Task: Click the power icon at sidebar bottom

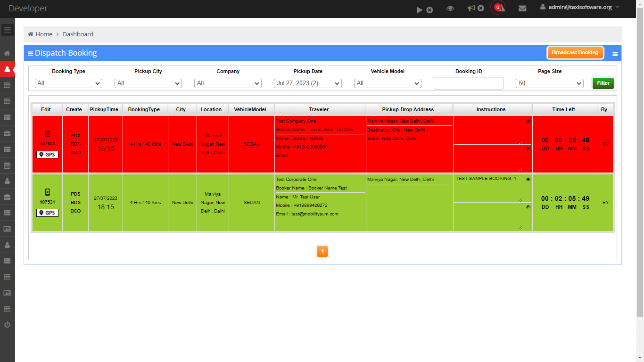Action: click(x=7, y=325)
